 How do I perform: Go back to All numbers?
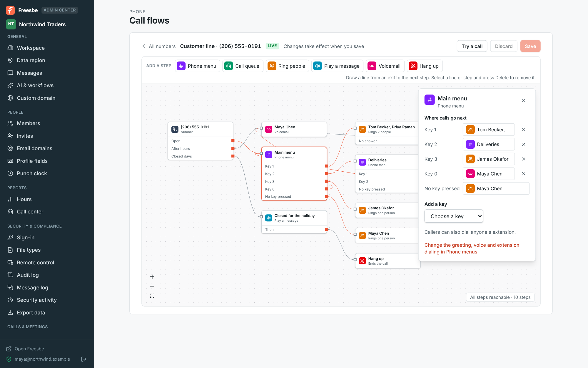(x=159, y=46)
